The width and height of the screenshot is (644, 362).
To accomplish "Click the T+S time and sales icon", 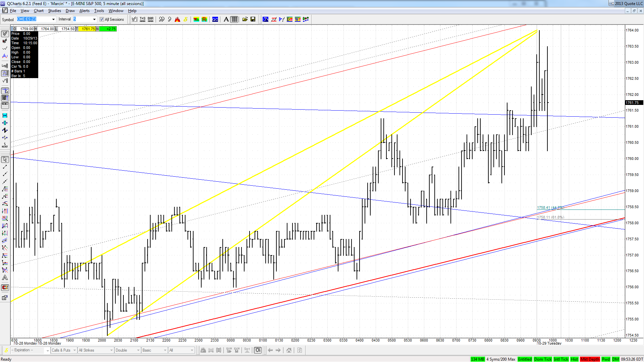I will pyautogui.click(x=143, y=19).
